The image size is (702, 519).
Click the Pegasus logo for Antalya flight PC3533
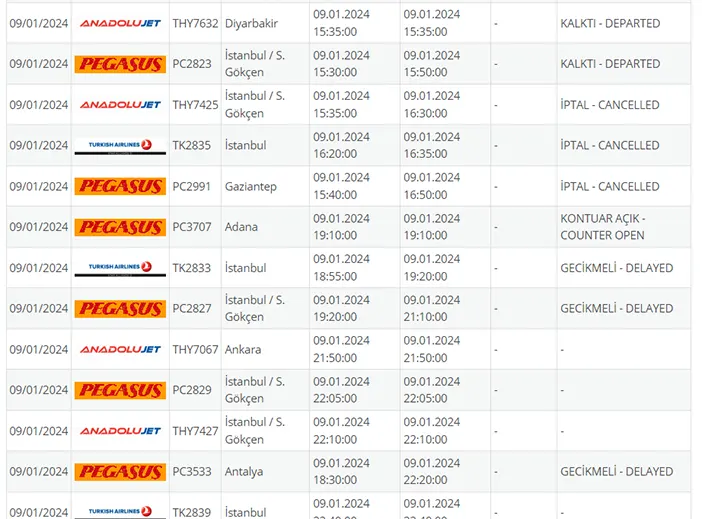coord(120,472)
